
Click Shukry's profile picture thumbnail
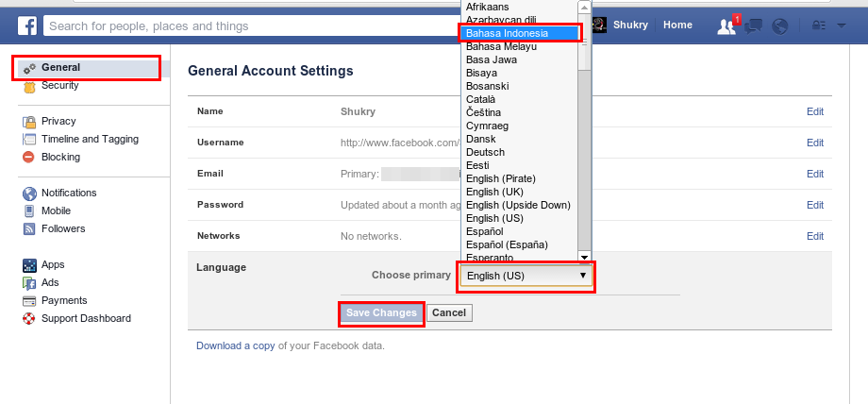click(599, 25)
